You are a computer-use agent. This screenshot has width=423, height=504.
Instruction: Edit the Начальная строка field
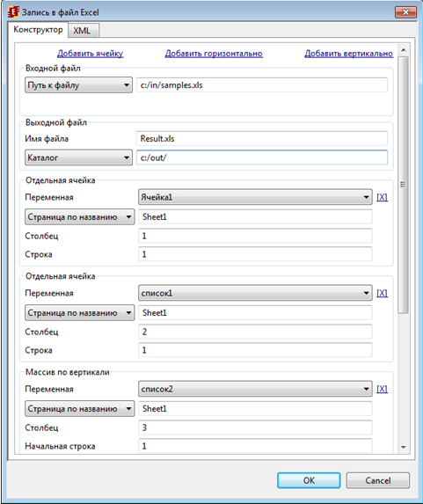pyautogui.click(x=255, y=446)
